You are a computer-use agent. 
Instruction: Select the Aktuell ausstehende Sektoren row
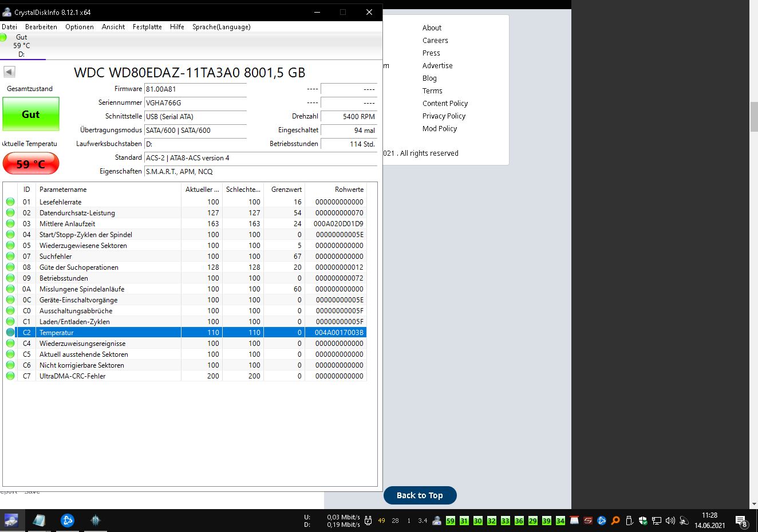[x=185, y=354]
